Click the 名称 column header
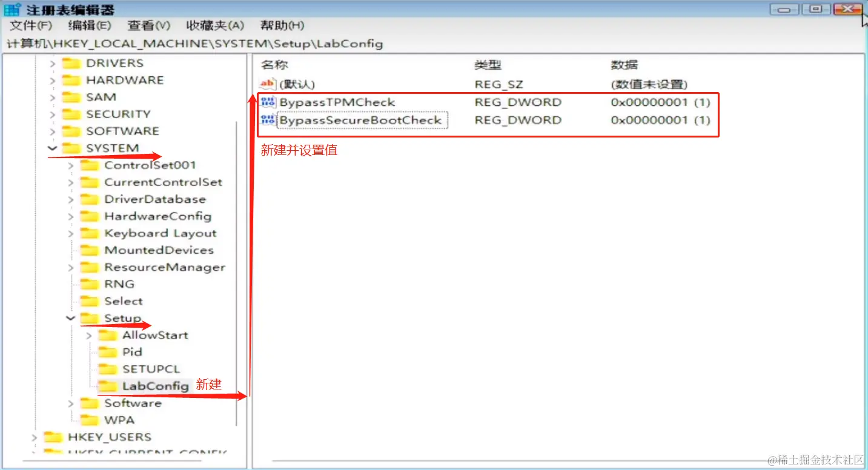 pos(274,65)
